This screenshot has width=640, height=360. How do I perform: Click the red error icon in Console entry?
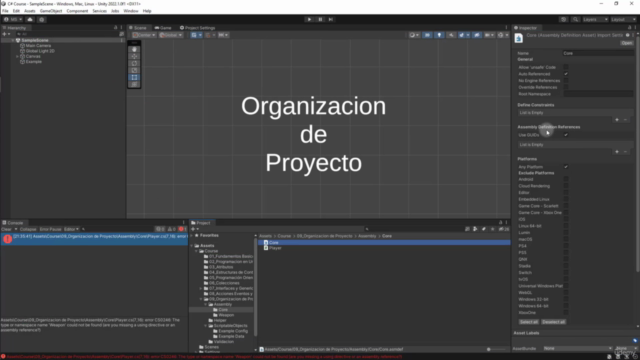pyautogui.click(x=7, y=239)
